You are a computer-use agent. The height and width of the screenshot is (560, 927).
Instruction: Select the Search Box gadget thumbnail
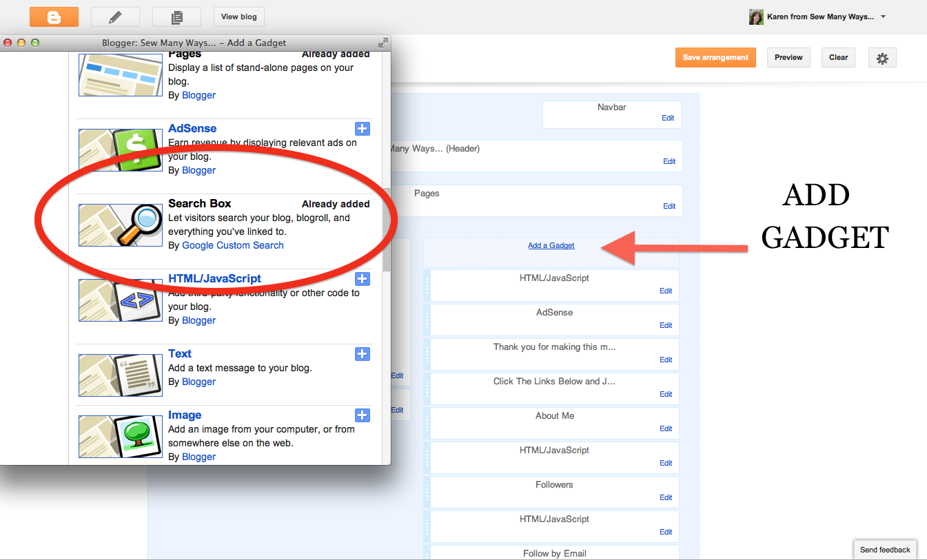(120, 225)
